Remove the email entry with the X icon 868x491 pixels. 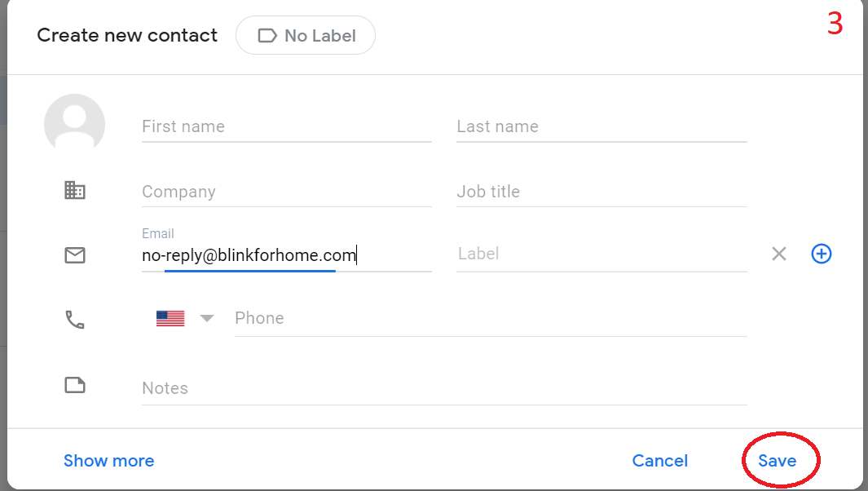[778, 254]
